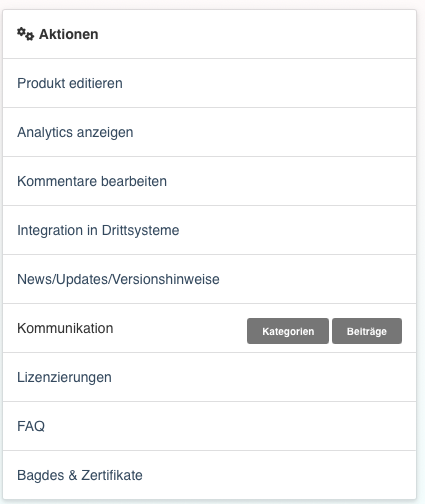The height and width of the screenshot is (504, 425).
Task: Open the FAQ entry
Action: coord(31,426)
